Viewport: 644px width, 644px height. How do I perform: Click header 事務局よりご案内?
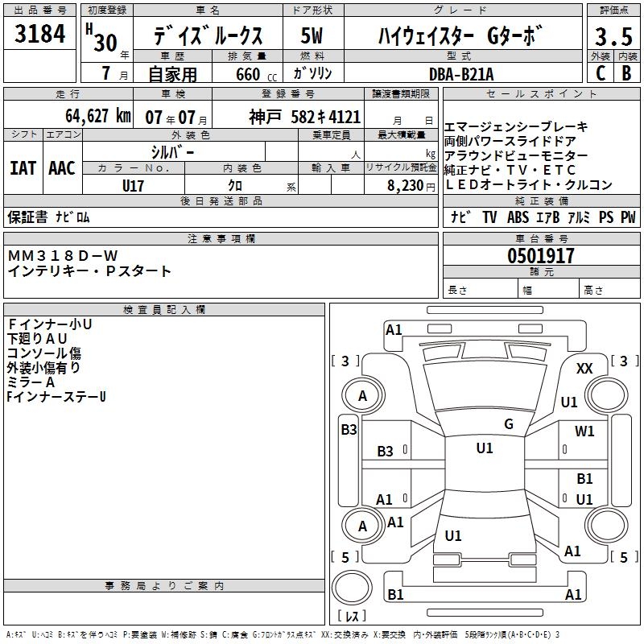pyautogui.click(x=164, y=586)
